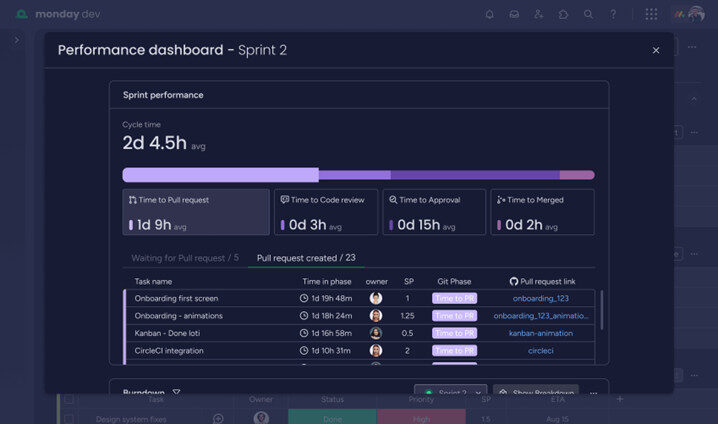Image resolution: width=718 pixels, height=424 pixels.
Task: Open the Burndown filter funnel
Action: pos(177,393)
